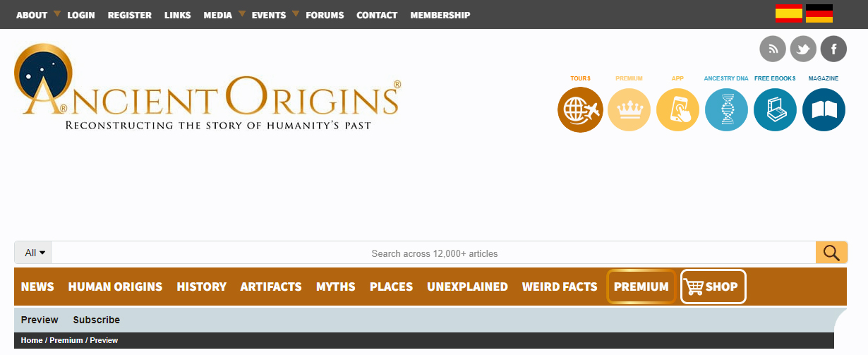This screenshot has width=868, height=355.
Task: Switch to the Spanish flag language
Action: 788,13
